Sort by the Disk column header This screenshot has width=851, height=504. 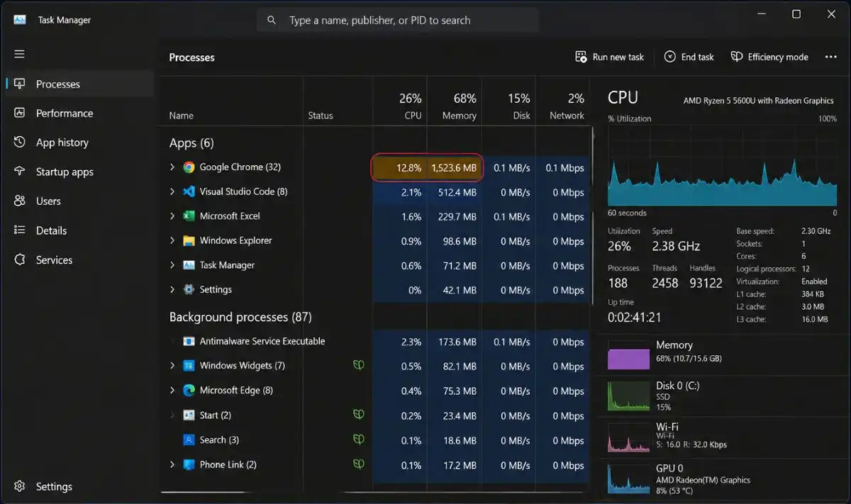tap(508, 103)
